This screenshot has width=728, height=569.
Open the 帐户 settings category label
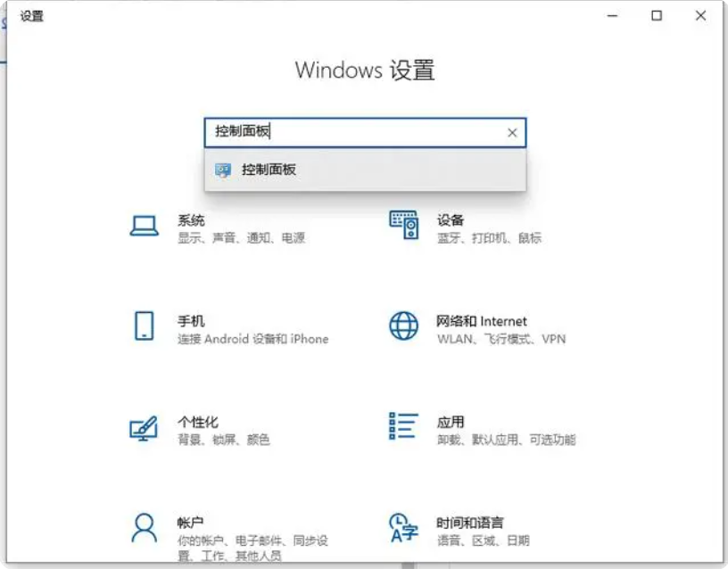point(190,523)
